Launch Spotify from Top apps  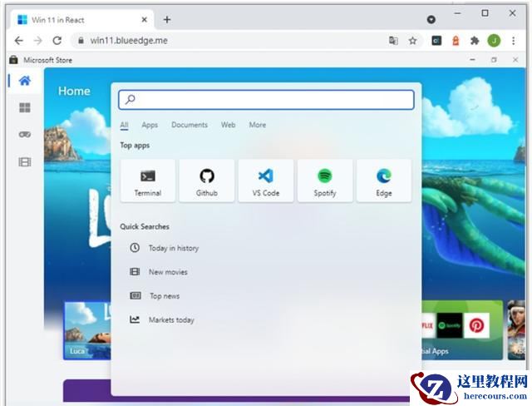coord(325,181)
